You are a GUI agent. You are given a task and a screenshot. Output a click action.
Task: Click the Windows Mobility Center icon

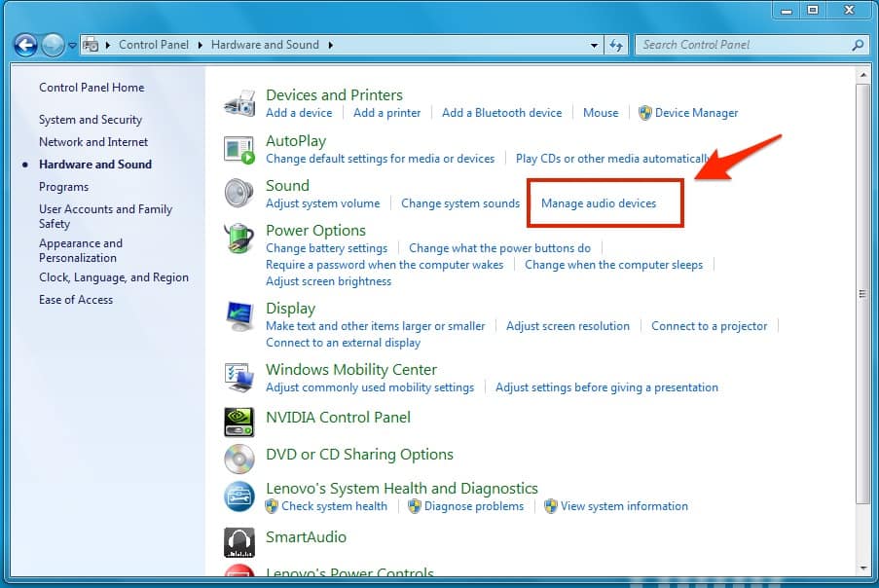pos(239,378)
